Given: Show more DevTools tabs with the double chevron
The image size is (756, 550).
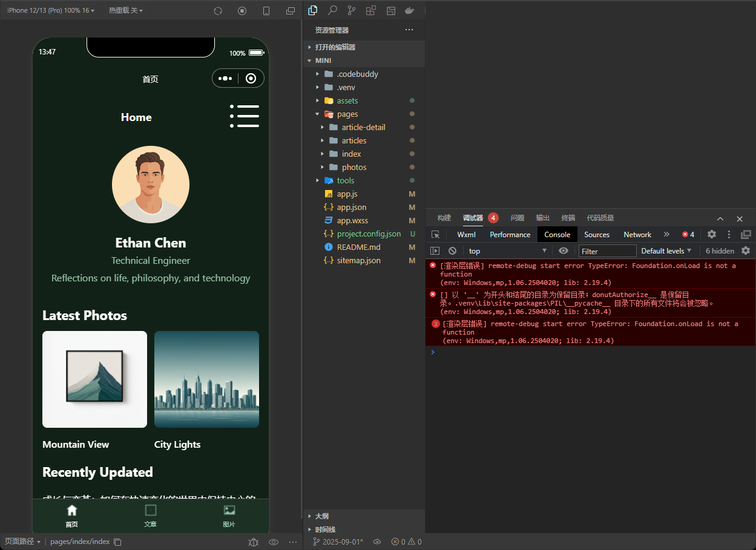Looking at the screenshot, I should click(x=666, y=234).
